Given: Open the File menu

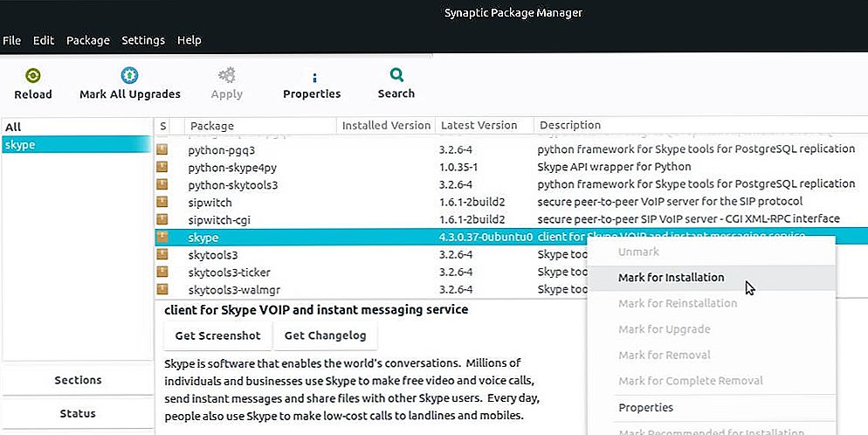Looking at the screenshot, I should tap(11, 40).
